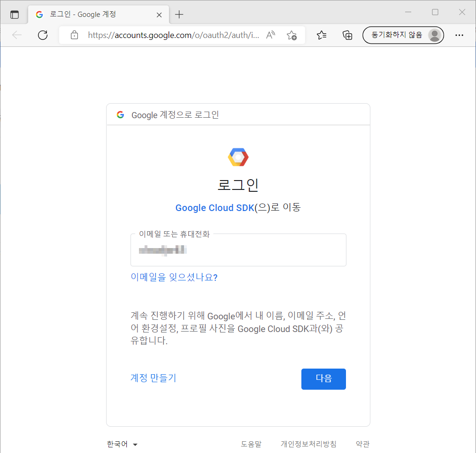Select the 로그인 - Google 계정 tab
476x453 pixels.
(99, 14)
